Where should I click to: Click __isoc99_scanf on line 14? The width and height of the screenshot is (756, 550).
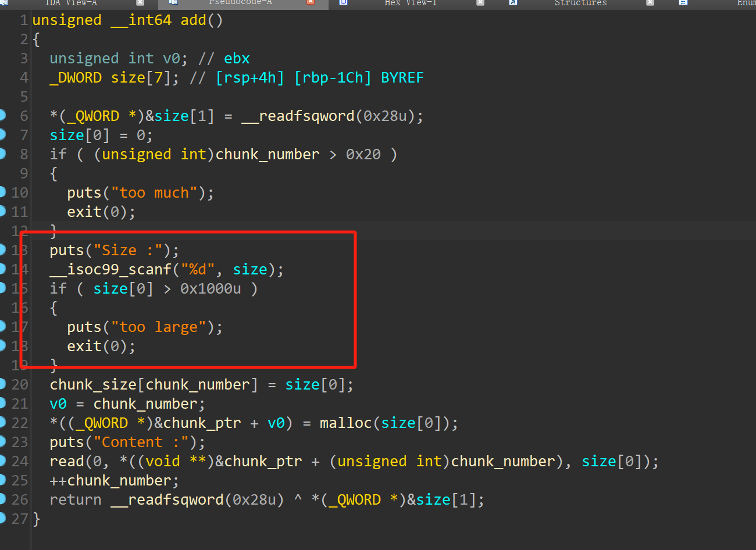click(x=110, y=270)
